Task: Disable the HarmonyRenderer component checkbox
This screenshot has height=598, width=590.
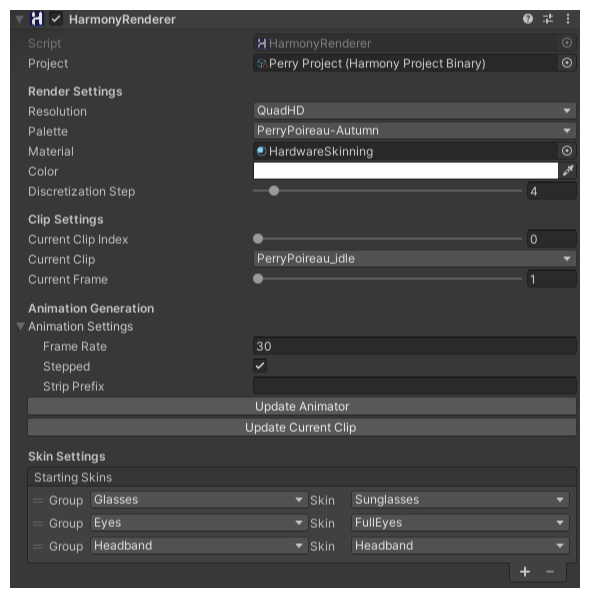Action: point(56,19)
